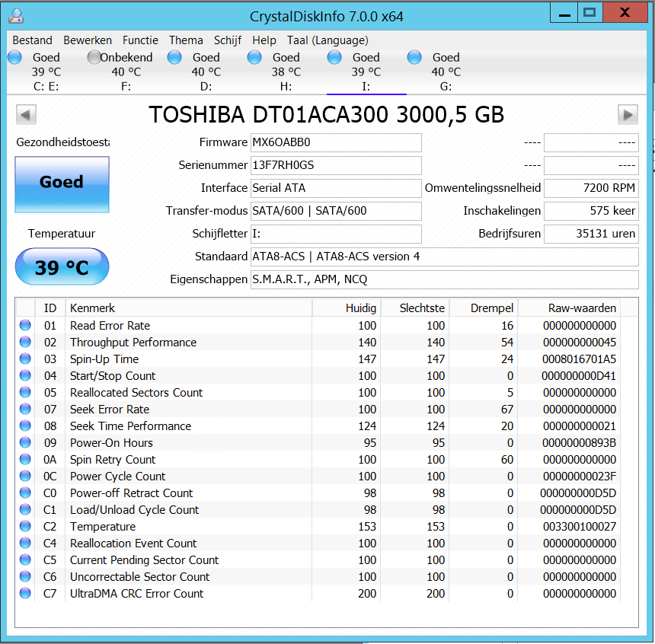Viewport: 655px width, 644px height.
Task: Open the Bestand menu
Action: 33,40
